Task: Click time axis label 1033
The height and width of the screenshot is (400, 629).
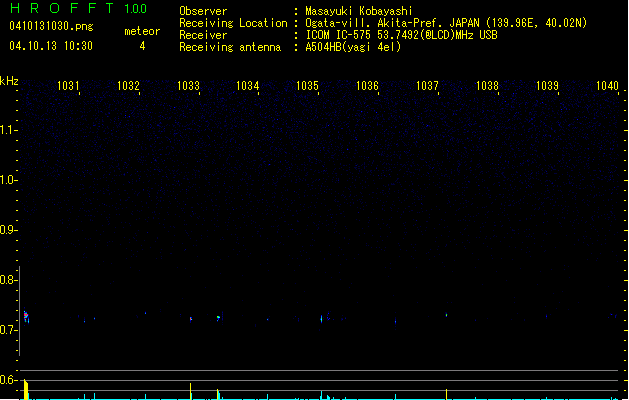Action: 188,86
